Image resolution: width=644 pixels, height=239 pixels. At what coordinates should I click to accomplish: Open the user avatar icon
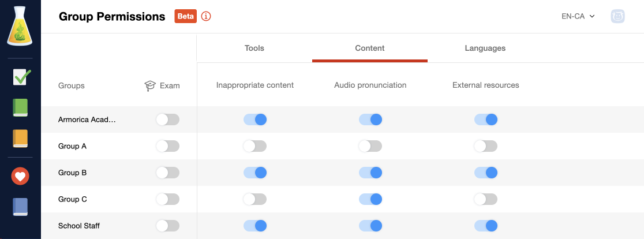[x=617, y=16]
